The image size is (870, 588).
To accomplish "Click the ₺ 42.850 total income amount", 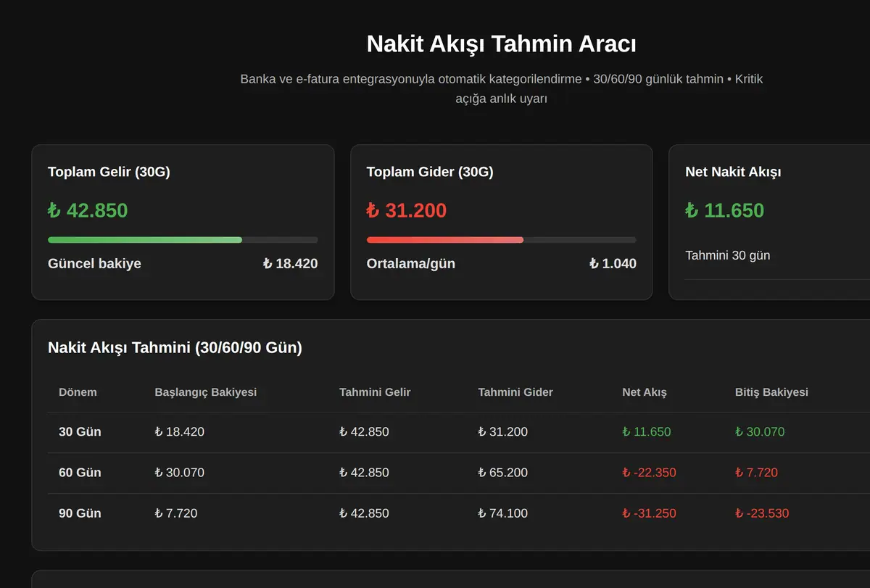I will [x=88, y=210].
